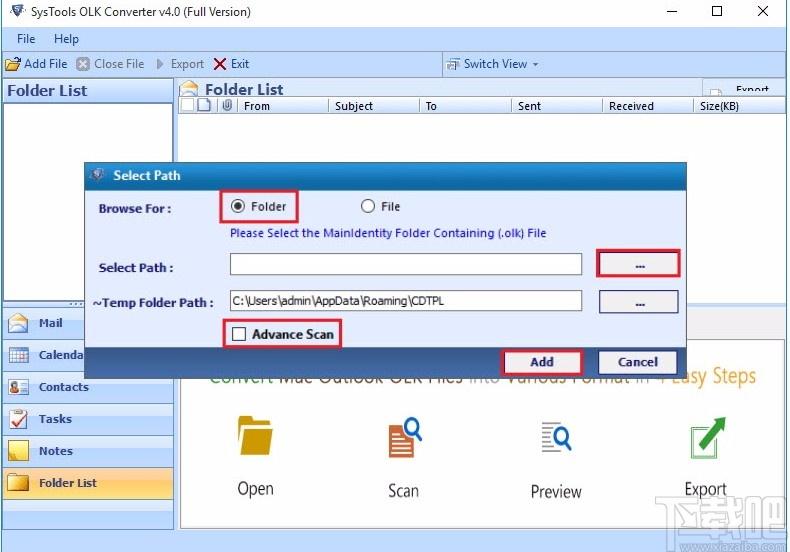Screen dimensions: 790x552
Task: Maximize the SysTools OLK Converter window
Action: coord(717,11)
